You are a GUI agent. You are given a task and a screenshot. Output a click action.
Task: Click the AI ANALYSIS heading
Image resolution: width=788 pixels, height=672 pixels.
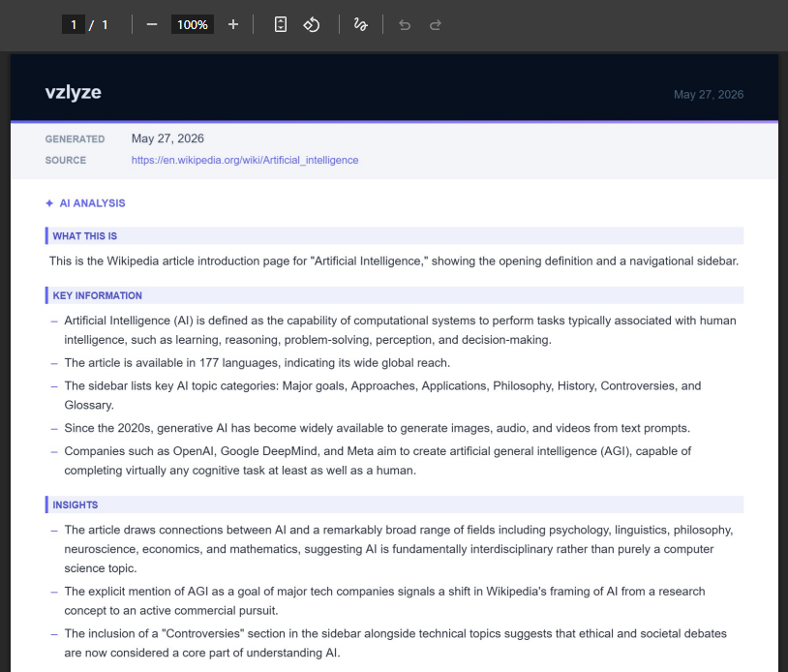(93, 203)
